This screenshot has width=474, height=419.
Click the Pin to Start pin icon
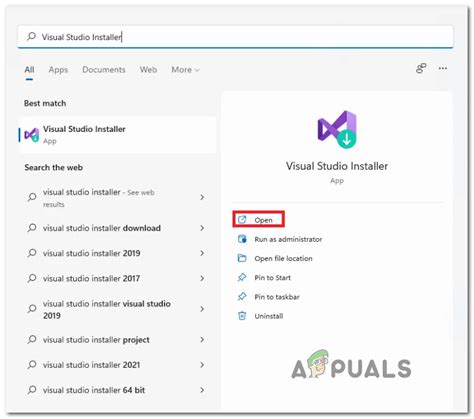coord(242,277)
